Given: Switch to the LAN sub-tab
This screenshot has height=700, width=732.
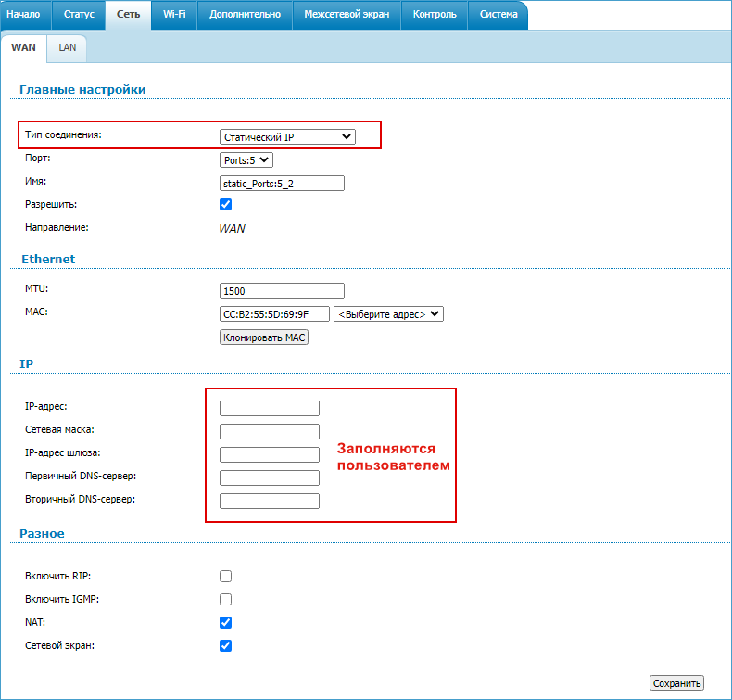Looking at the screenshot, I should coord(68,47).
